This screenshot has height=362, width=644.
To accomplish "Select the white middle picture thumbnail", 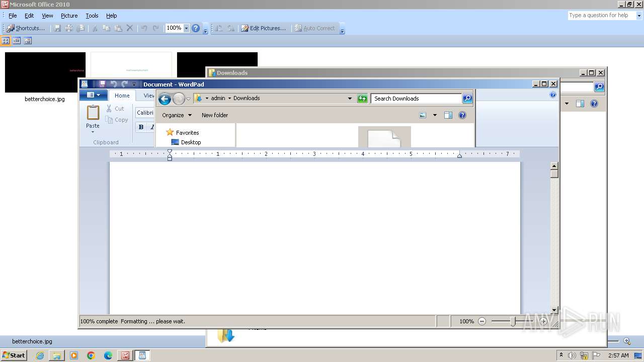I will click(x=131, y=65).
